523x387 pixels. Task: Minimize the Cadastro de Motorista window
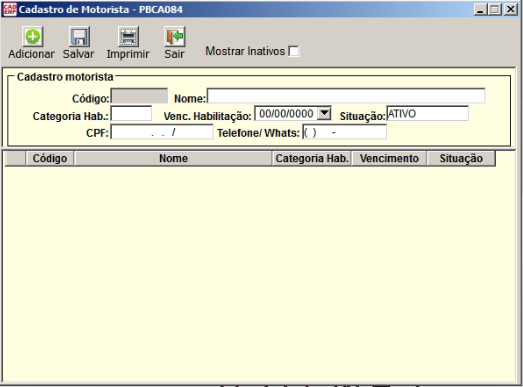pyautogui.click(x=480, y=9)
